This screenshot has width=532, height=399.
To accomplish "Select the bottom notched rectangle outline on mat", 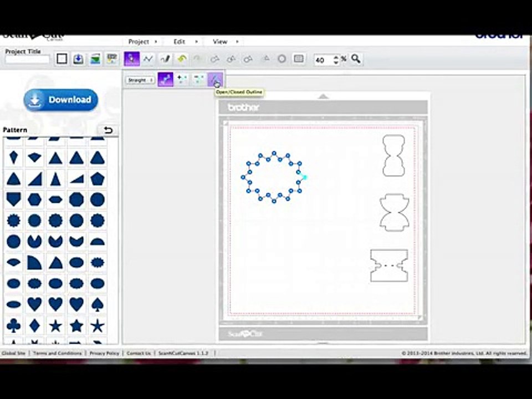I will coord(389,265).
